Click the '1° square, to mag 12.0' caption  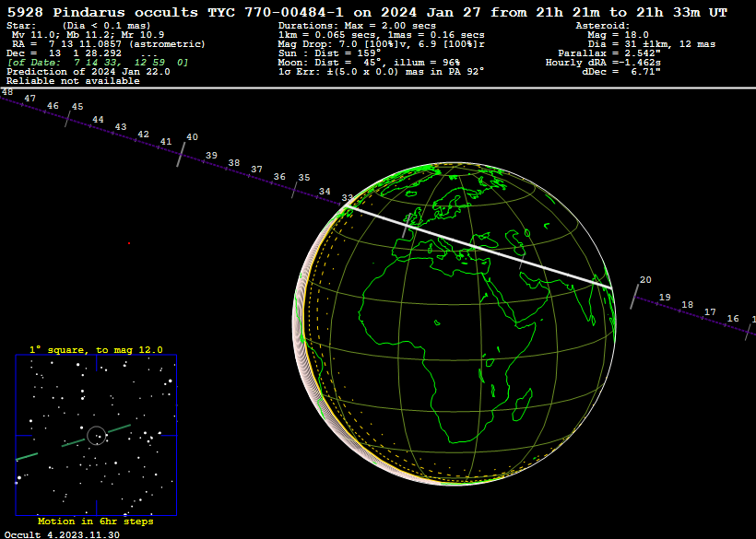click(x=96, y=350)
